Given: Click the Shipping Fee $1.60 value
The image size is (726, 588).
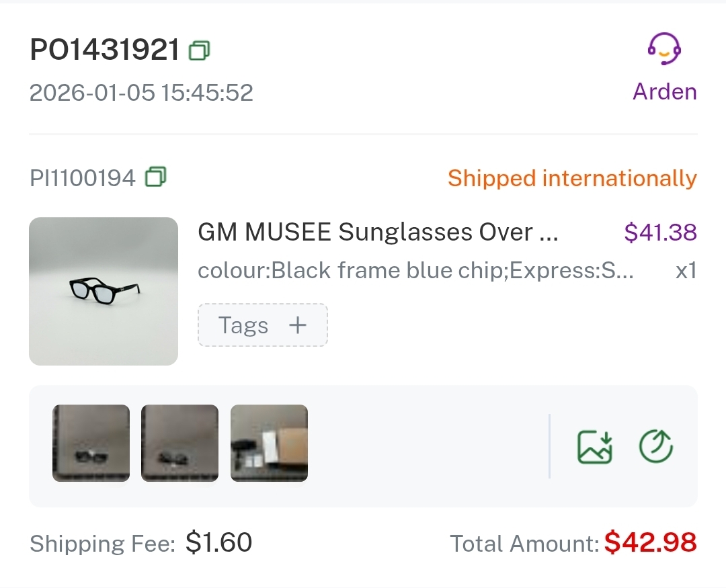Looking at the screenshot, I should coord(218,542).
